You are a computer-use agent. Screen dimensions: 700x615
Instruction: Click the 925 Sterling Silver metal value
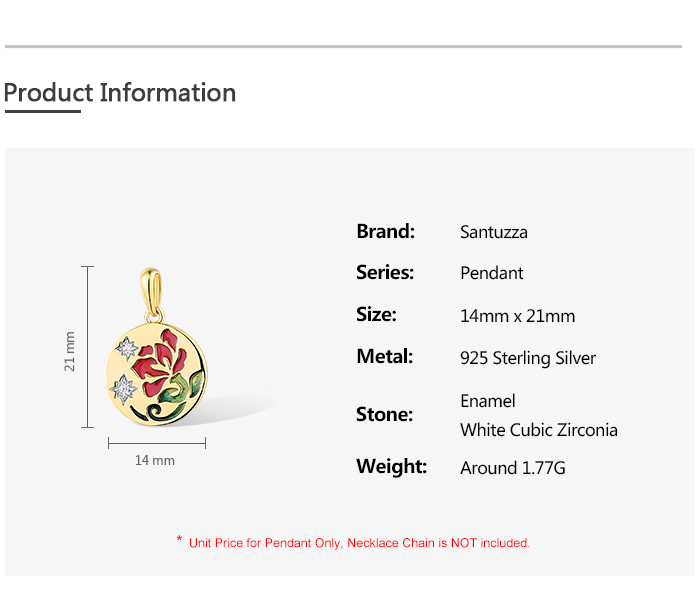(x=528, y=358)
